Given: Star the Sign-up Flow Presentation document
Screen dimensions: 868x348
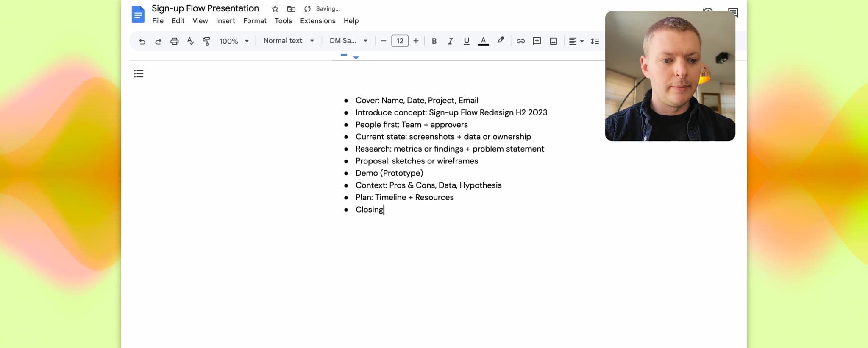Looking at the screenshot, I should (x=275, y=9).
